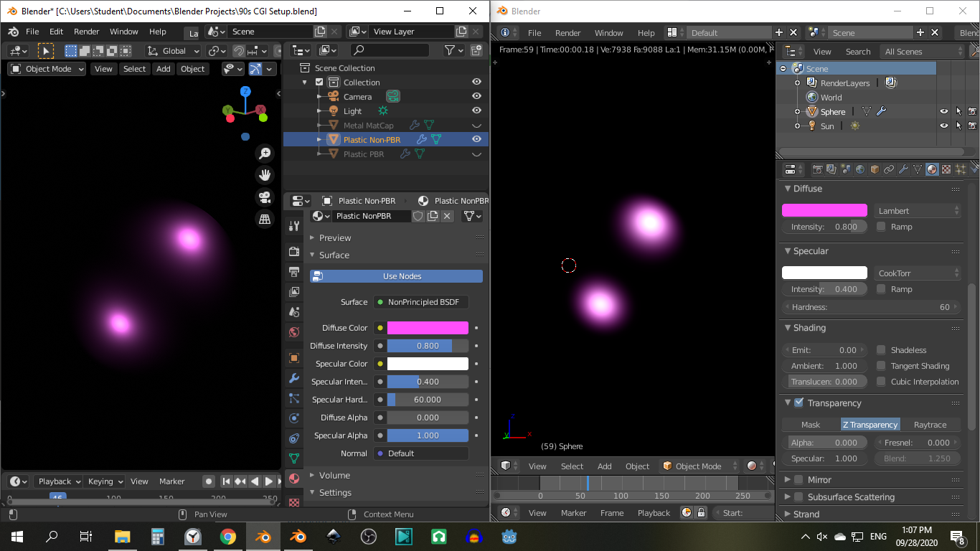Image resolution: width=980 pixels, height=551 pixels.
Task: Open Render menu in right Blender window
Action: pyautogui.click(x=567, y=33)
